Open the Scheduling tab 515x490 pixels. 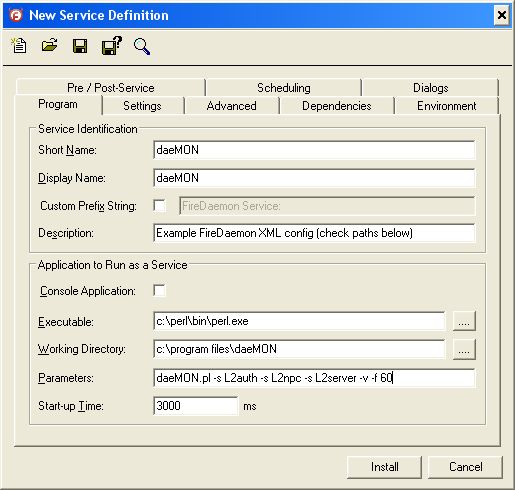point(284,88)
